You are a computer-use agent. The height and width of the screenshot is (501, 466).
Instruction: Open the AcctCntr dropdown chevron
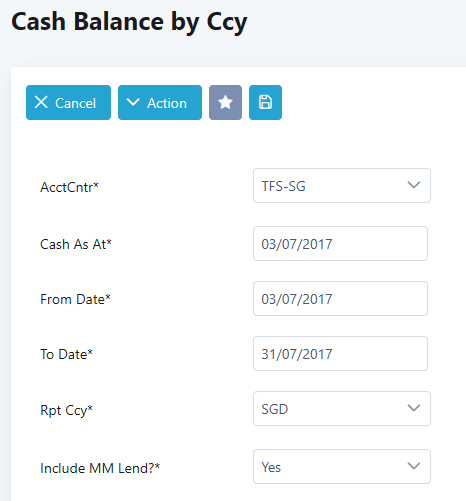pos(414,185)
